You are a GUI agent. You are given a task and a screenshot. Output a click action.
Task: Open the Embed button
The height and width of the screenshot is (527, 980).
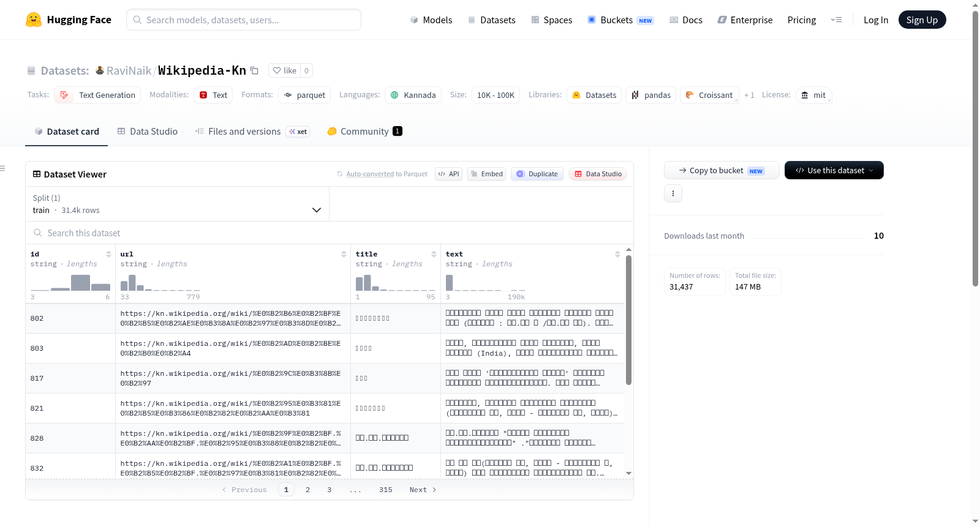pyautogui.click(x=487, y=174)
